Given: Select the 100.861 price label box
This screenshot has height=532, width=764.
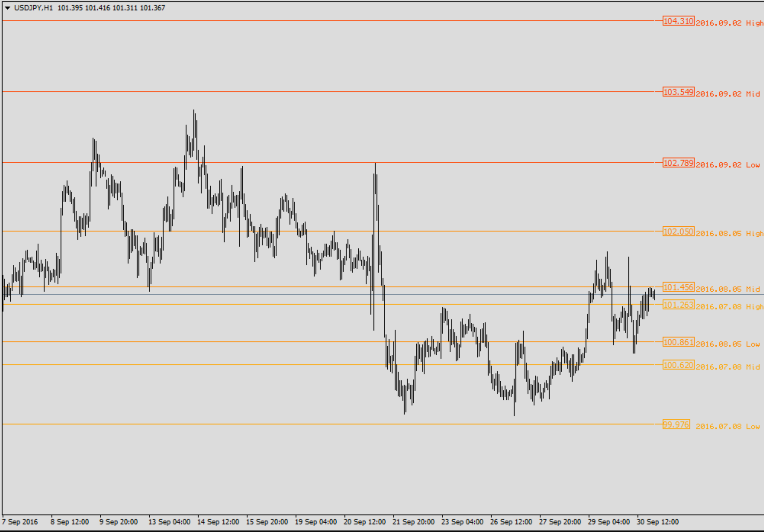Looking at the screenshot, I should click(x=678, y=342).
